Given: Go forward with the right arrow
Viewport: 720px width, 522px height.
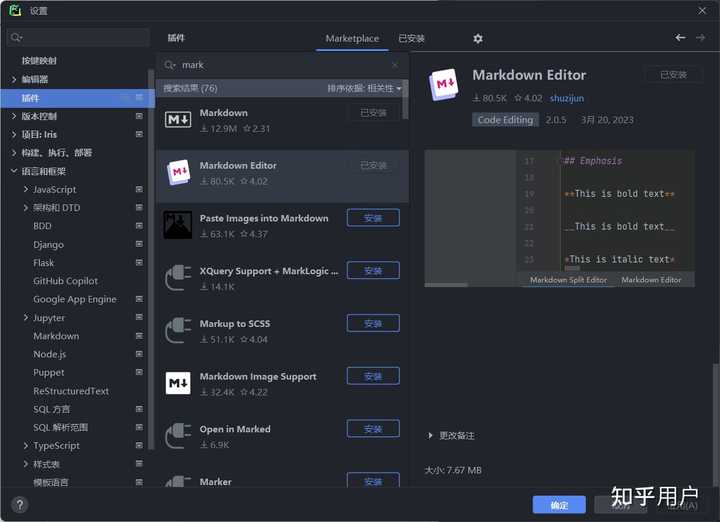Looking at the screenshot, I should (x=700, y=38).
